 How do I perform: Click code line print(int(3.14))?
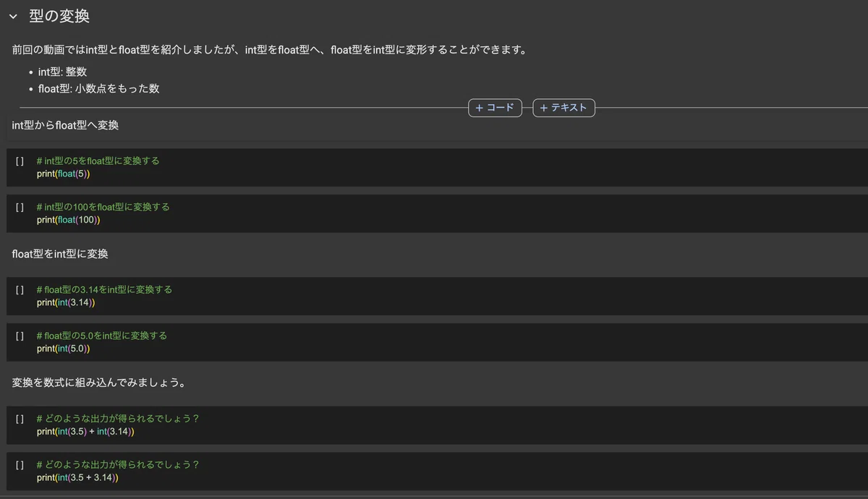click(66, 302)
